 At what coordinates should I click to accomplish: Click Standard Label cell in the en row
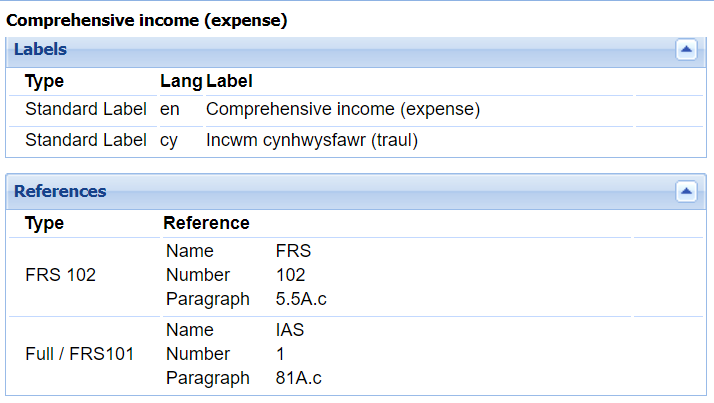86,109
